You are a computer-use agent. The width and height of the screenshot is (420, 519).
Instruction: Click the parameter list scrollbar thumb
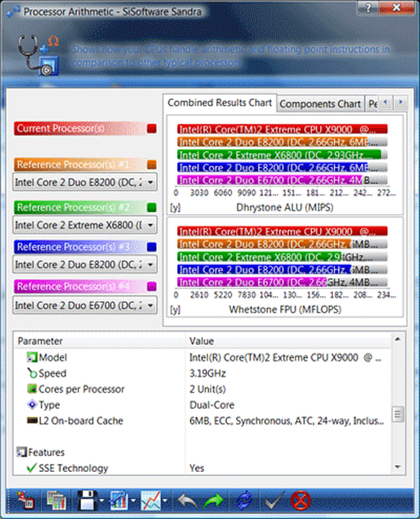point(398,414)
